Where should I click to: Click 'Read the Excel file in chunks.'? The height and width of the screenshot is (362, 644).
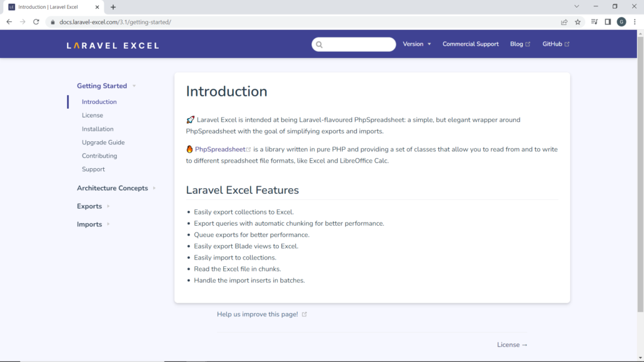pyautogui.click(x=238, y=269)
